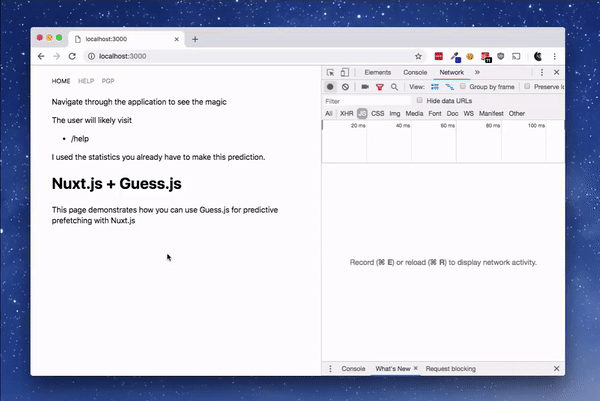Enable the Preserve log checkbox

point(527,86)
